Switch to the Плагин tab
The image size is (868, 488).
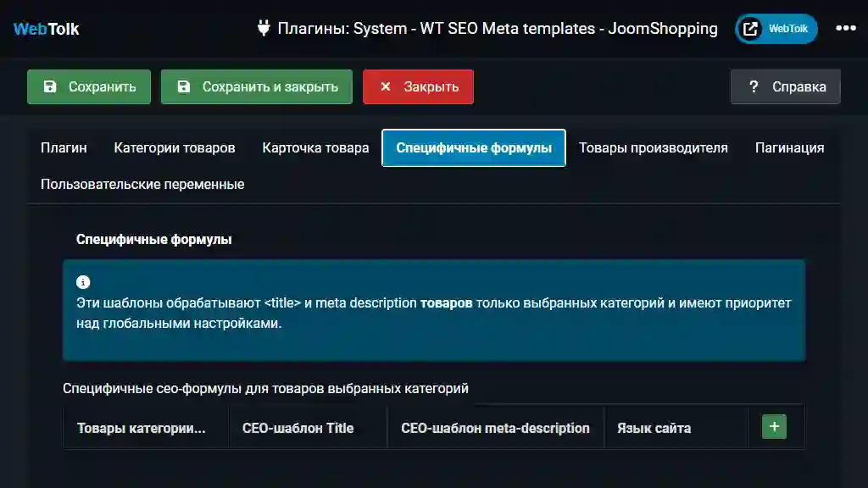(64, 147)
